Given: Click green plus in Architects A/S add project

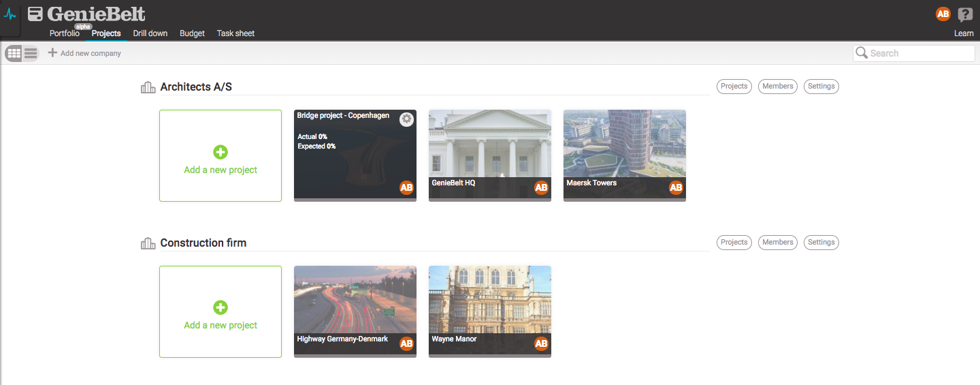Looking at the screenshot, I should pos(220,152).
